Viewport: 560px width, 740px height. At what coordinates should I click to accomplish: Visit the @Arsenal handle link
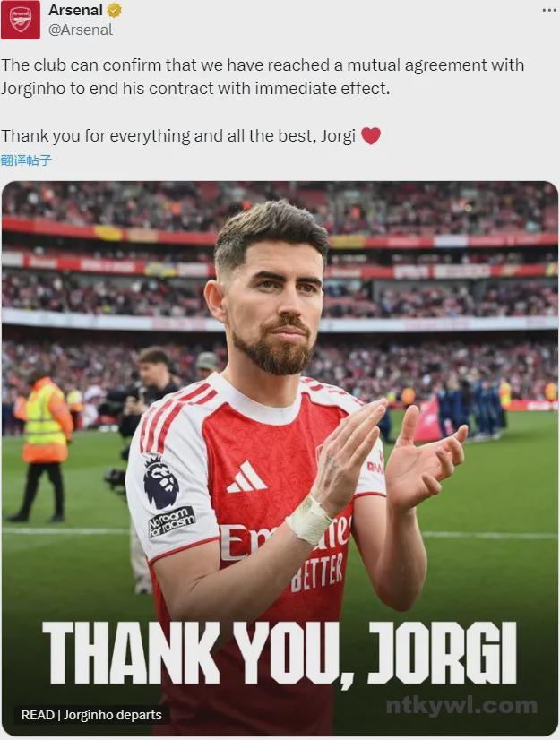[81, 30]
